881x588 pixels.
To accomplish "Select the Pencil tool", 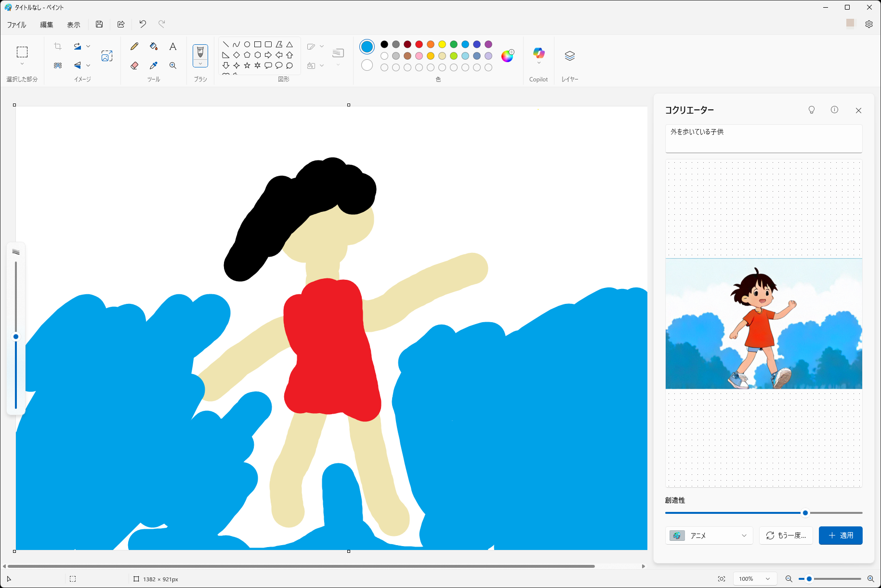I will 134,46.
